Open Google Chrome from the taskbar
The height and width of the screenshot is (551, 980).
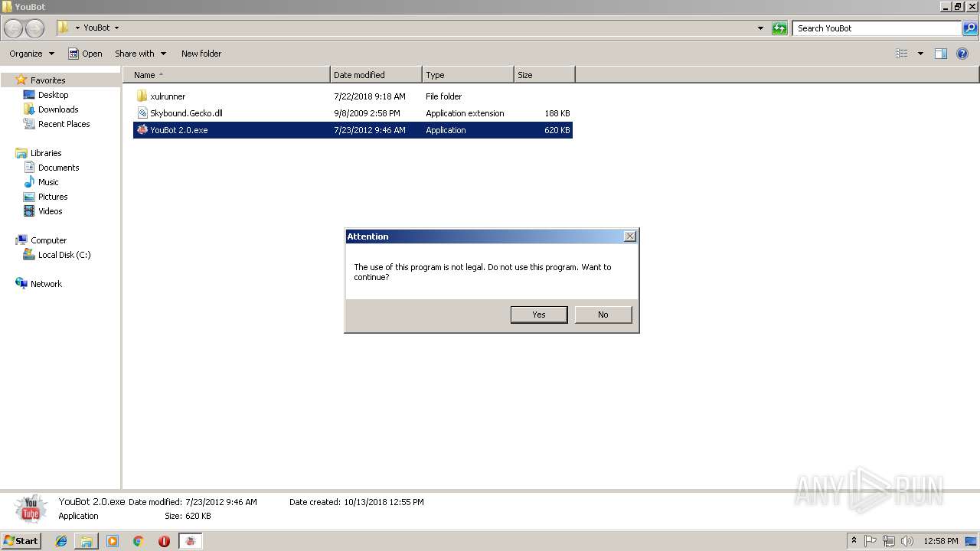[x=139, y=541]
